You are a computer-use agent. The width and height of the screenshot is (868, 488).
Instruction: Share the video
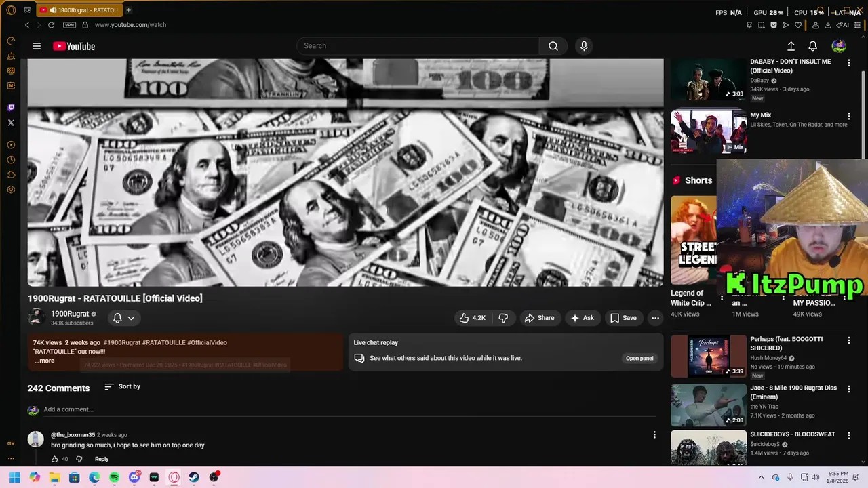click(x=539, y=318)
